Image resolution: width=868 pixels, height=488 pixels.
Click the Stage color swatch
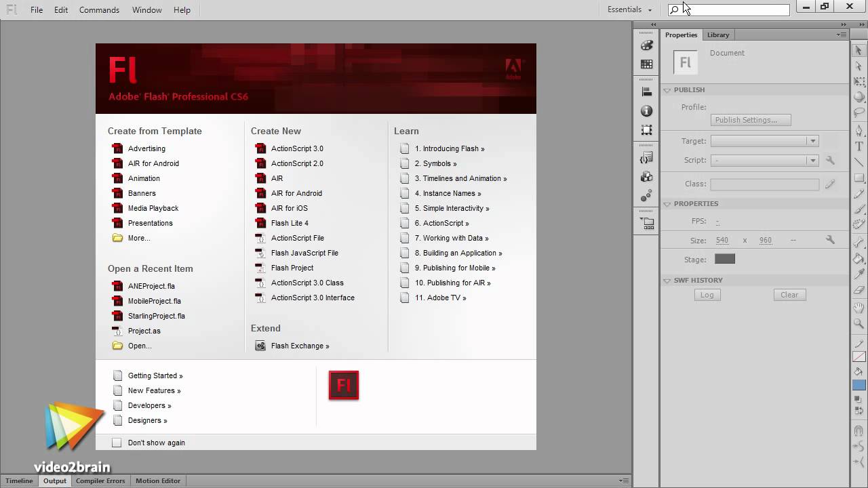(x=725, y=259)
